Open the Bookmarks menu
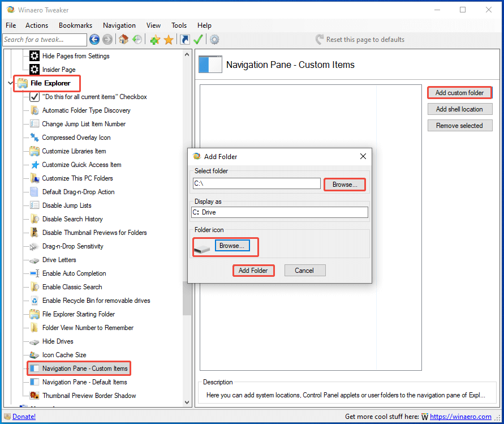This screenshot has height=424, width=504. coord(75,25)
